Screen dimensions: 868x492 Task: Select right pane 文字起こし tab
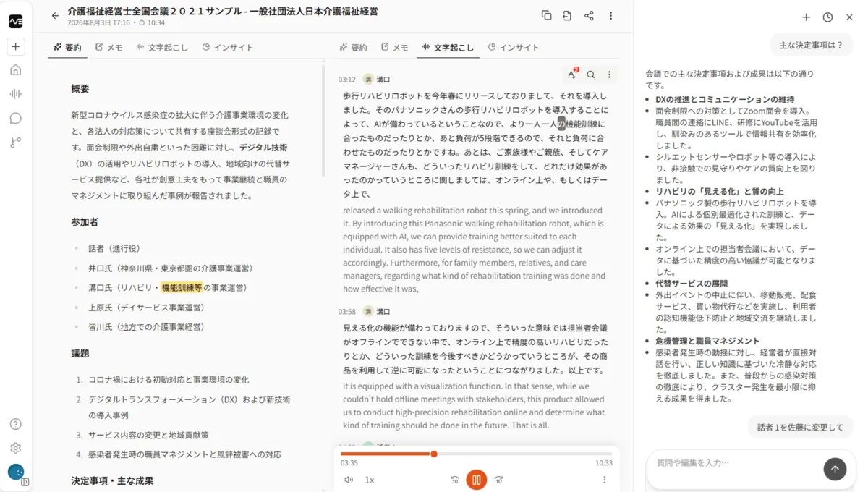(x=448, y=48)
